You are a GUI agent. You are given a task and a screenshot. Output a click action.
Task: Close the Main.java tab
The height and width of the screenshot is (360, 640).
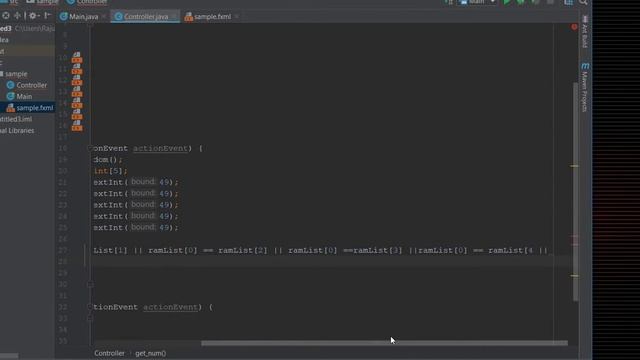tap(104, 17)
